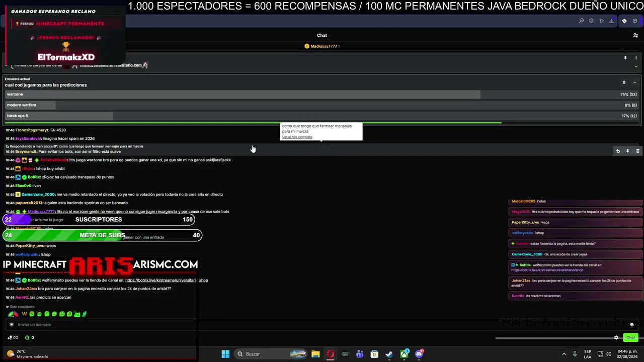Click username EliasOvO in chat
The width and height of the screenshot is (644, 362).
[24, 186]
